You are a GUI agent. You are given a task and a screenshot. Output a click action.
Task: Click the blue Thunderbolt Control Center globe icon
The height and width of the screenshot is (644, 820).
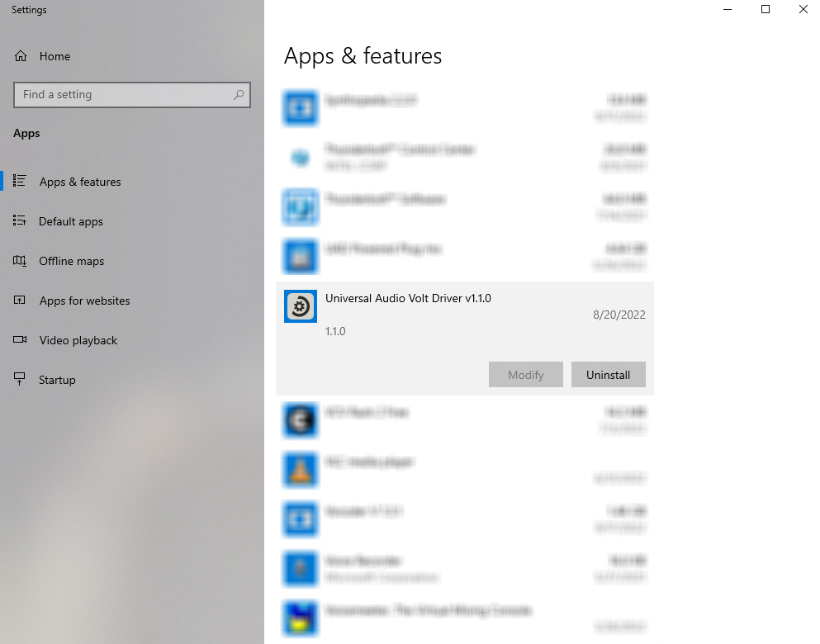coord(300,158)
